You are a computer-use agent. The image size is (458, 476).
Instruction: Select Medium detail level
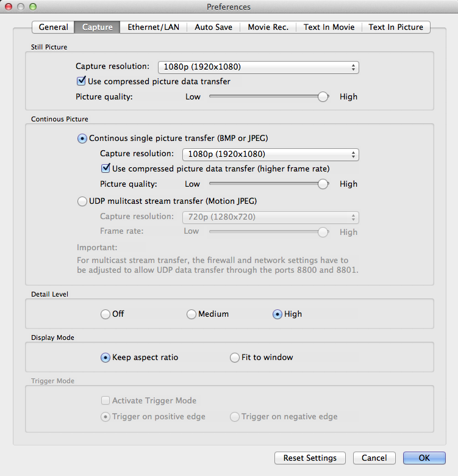click(x=191, y=314)
